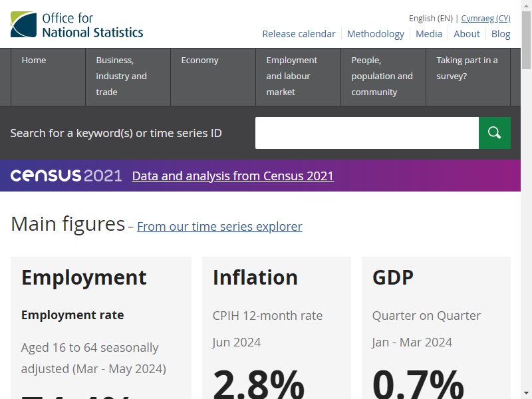Click the English (EN) language label

(430, 19)
